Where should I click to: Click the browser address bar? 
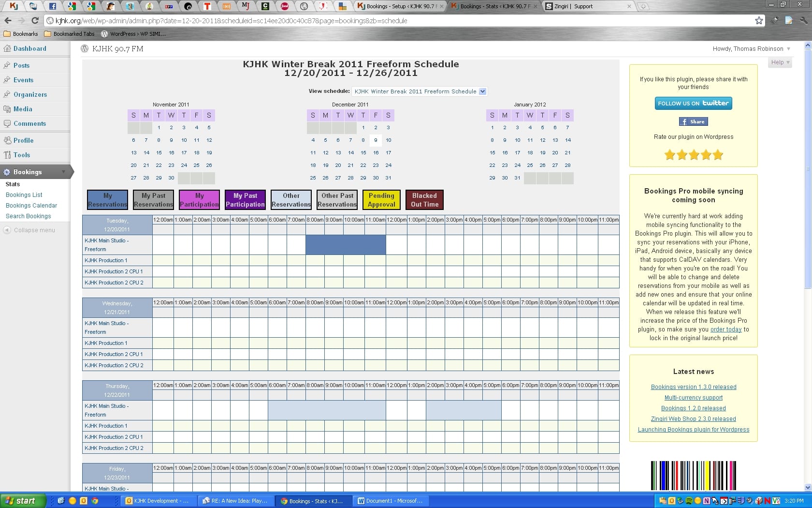tap(401, 21)
